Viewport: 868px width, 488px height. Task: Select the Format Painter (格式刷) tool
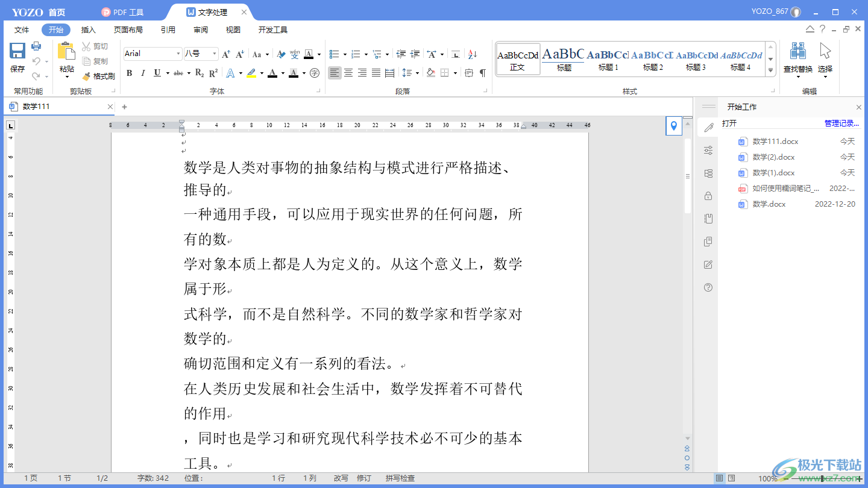[x=98, y=77]
